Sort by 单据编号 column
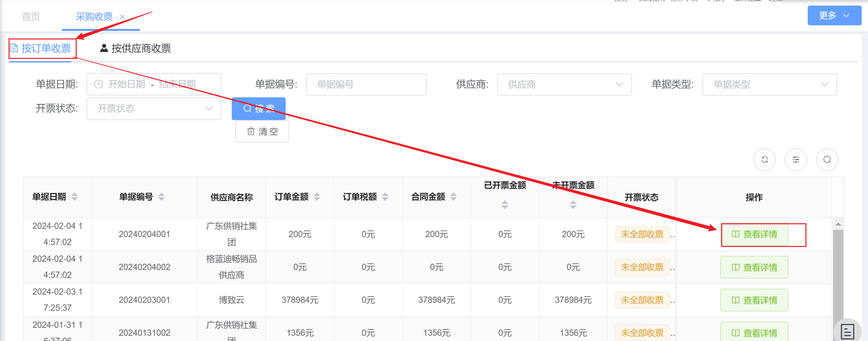Viewport: 868px width, 341px height. point(161,197)
